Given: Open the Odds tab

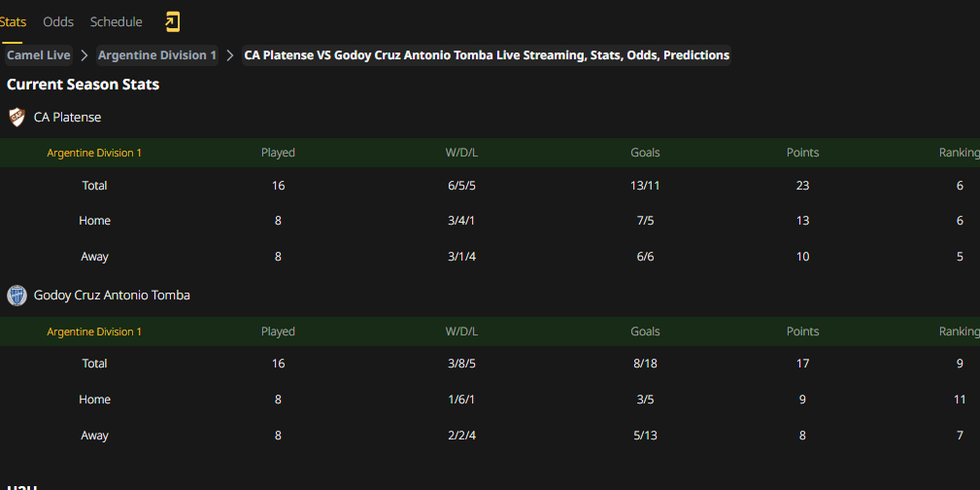Looking at the screenshot, I should click(58, 22).
